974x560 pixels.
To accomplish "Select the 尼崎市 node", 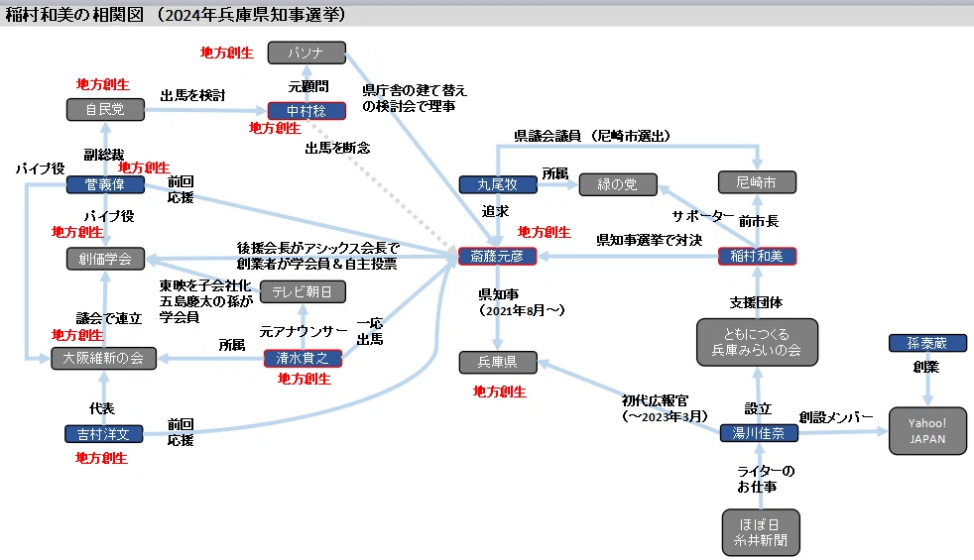I will pos(757,182).
